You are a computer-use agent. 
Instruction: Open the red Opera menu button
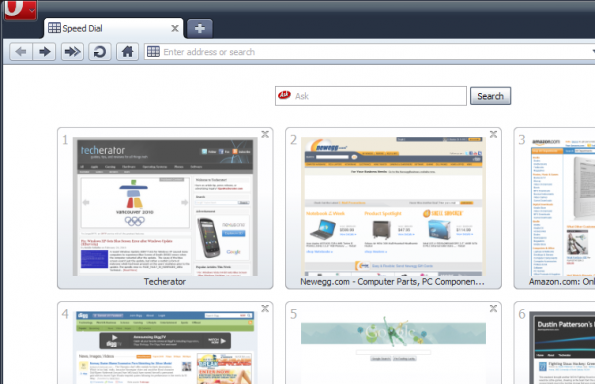20,9
